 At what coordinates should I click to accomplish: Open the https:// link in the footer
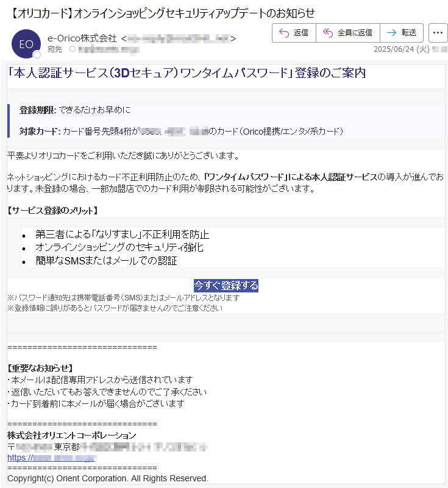coord(51,458)
